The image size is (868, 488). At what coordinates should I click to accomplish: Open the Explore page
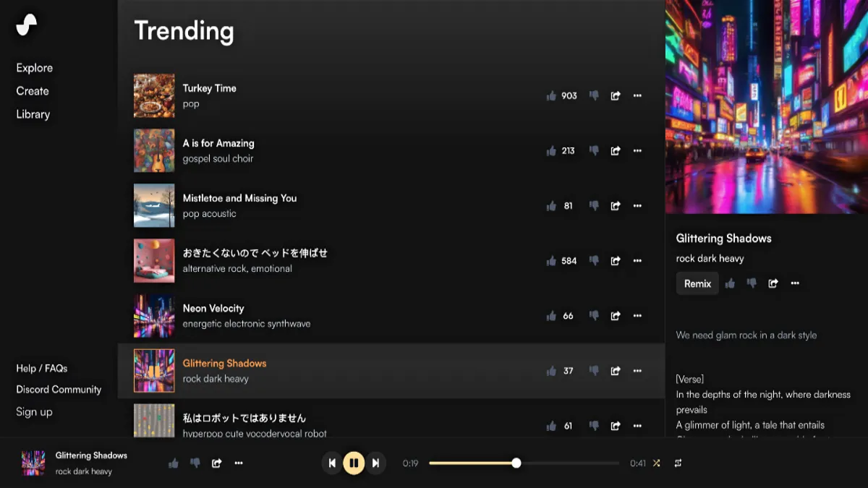pos(35,68)
